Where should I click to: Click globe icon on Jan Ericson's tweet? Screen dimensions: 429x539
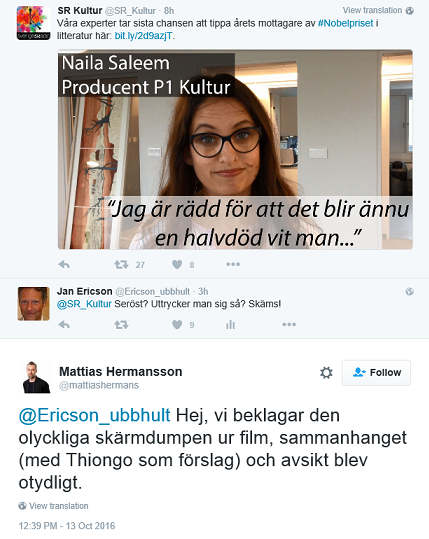click(x=409, y=292)
